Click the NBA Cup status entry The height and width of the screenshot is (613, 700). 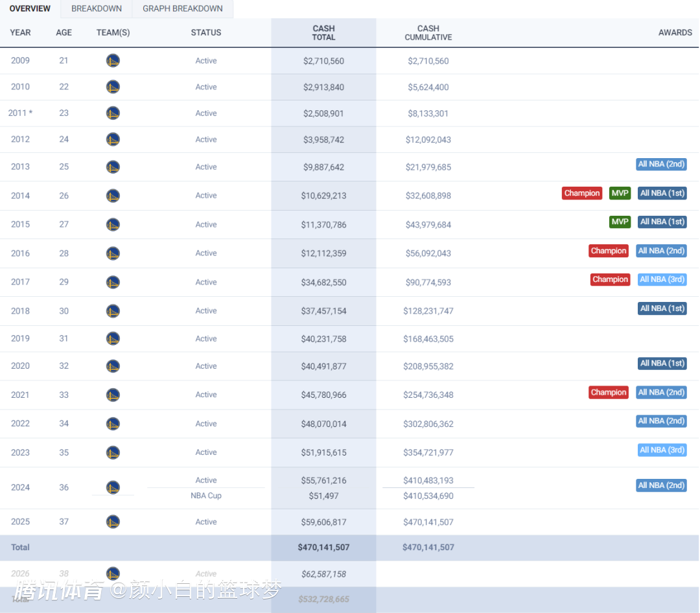[x=206, y=496]
